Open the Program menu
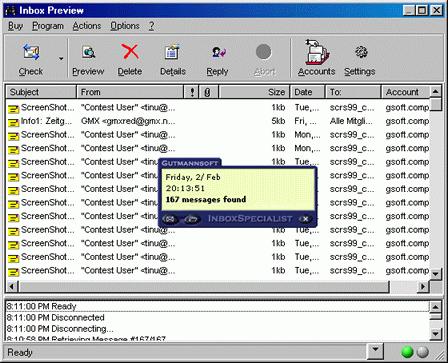This screenshot has height=363, width=448. click(48, 26)
